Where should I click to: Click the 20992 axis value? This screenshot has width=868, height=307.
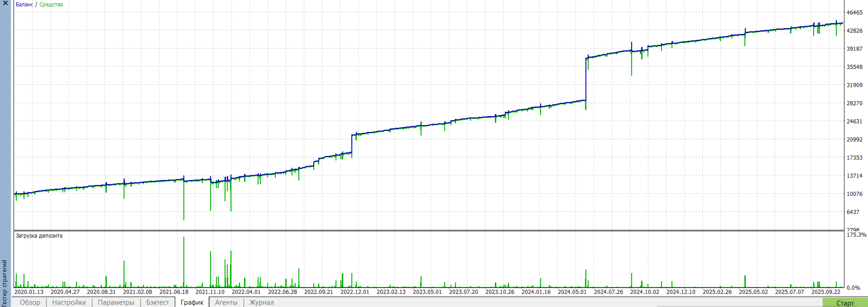point(854,140)
